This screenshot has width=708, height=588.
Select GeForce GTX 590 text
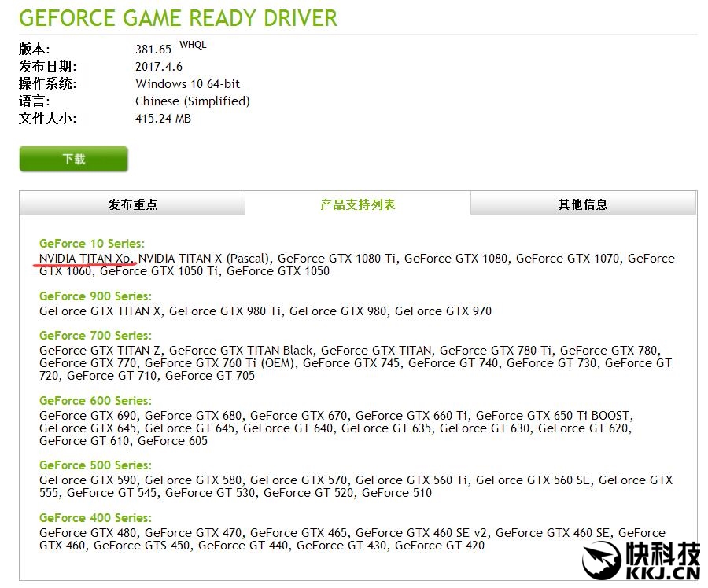[87, 480]
